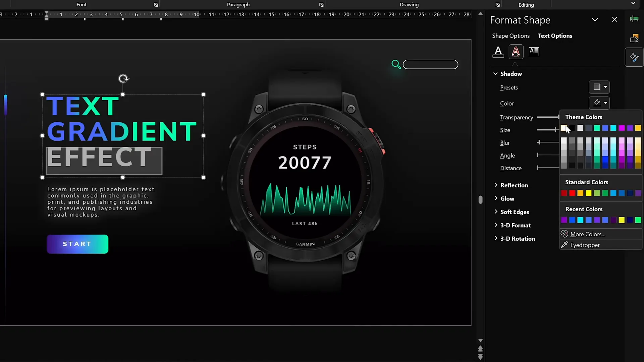The image size is (644, 362).
Task: Go to previous slide double-arrow
Action: (x=480, y=349)
